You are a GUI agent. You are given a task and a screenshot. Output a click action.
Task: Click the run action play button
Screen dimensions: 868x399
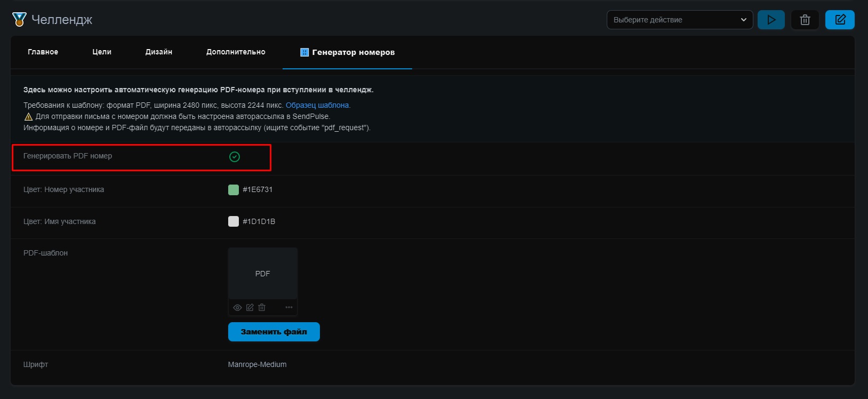coord(771,20)
